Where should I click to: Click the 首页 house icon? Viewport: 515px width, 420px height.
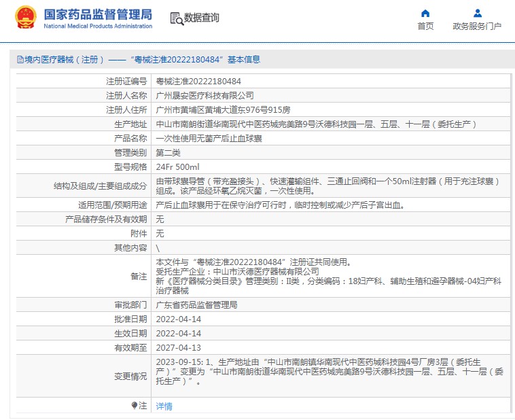pyautogui.click(x=425, y=13)
